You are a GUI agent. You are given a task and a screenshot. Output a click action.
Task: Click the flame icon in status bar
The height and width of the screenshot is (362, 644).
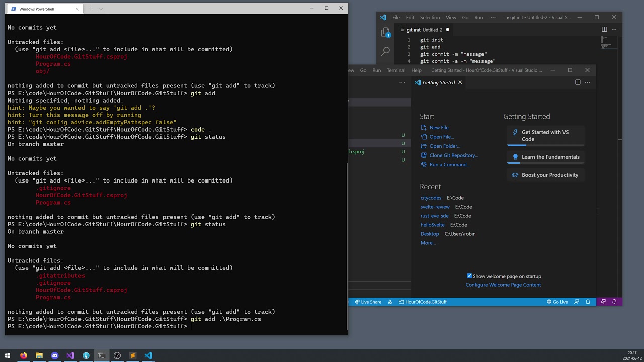pos(390,302)
